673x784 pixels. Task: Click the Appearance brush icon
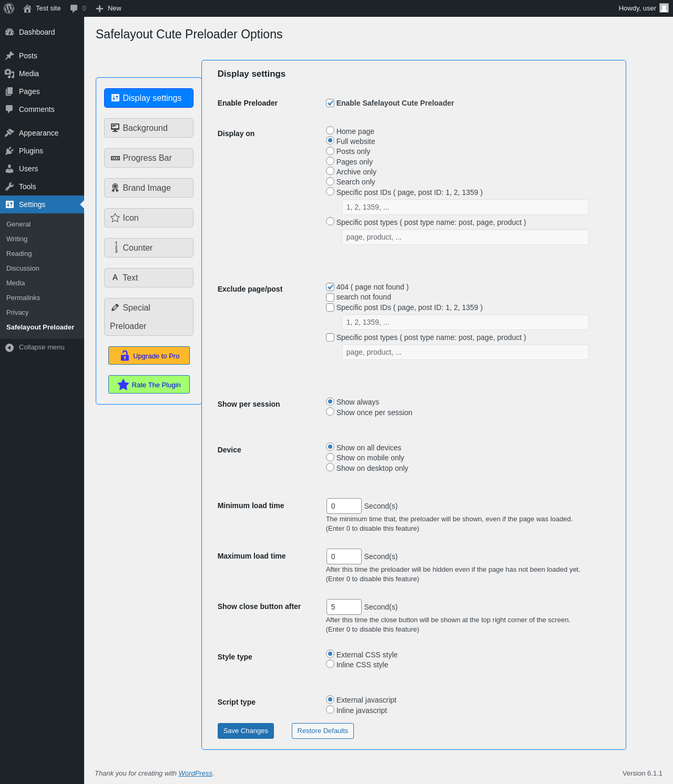coord(9,133)
